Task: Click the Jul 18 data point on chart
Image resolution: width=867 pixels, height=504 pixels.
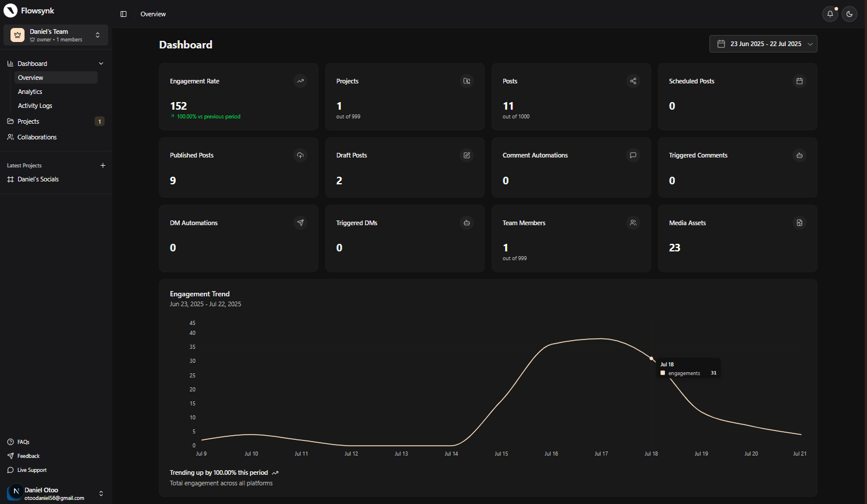Action: 652,358
